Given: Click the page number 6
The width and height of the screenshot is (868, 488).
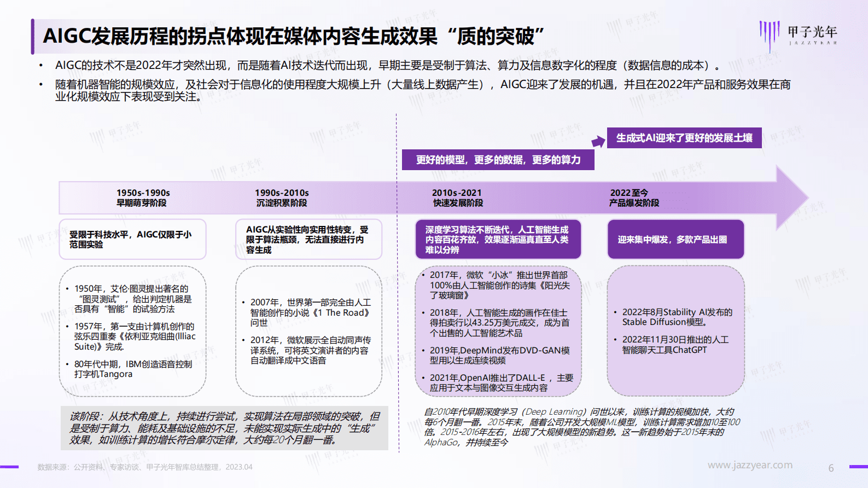Looking at the screenshot, I should 831,468.
